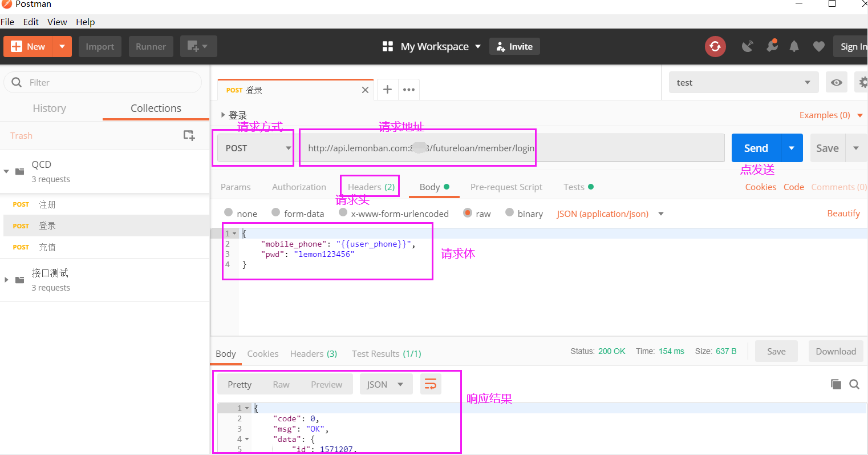Toggle word wrap icon in response
868x455 pixels.
431,384
